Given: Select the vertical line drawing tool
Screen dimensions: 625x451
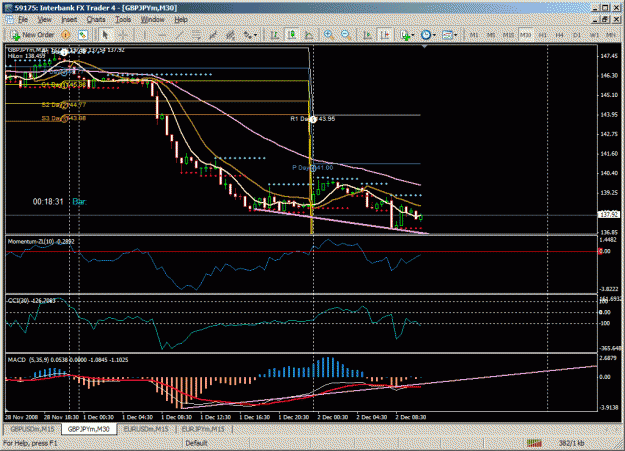Looking at the screenshot, I should tap(144, 35).
